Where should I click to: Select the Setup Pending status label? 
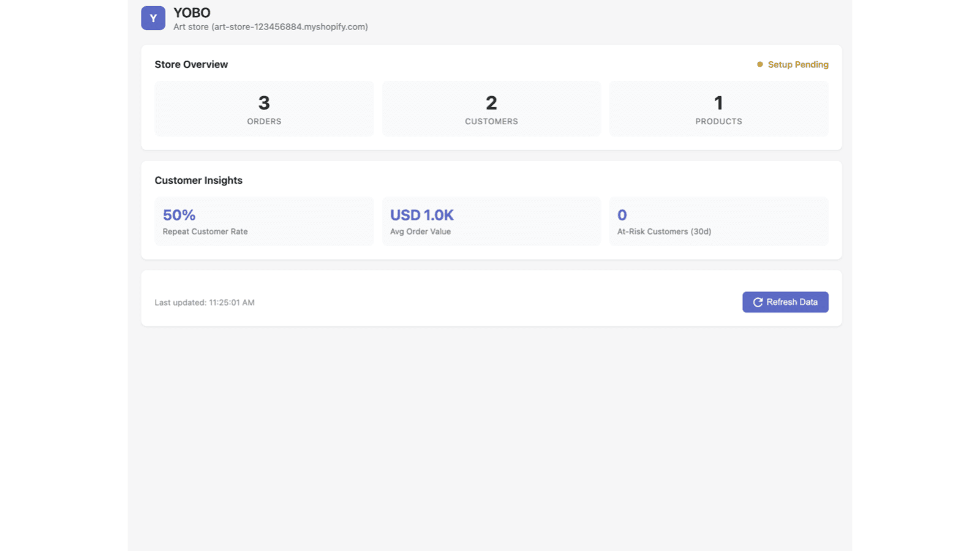[x=798, y=64]
